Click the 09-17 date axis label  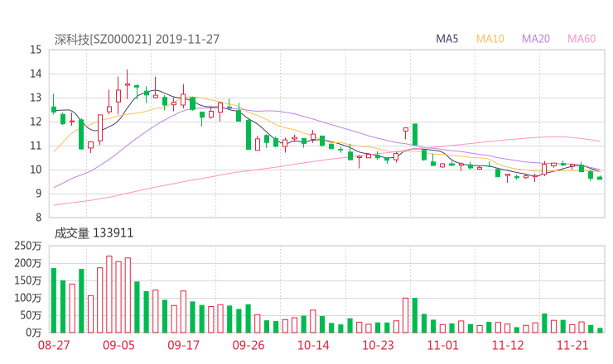pyautogui.click(x=183, y=345)
